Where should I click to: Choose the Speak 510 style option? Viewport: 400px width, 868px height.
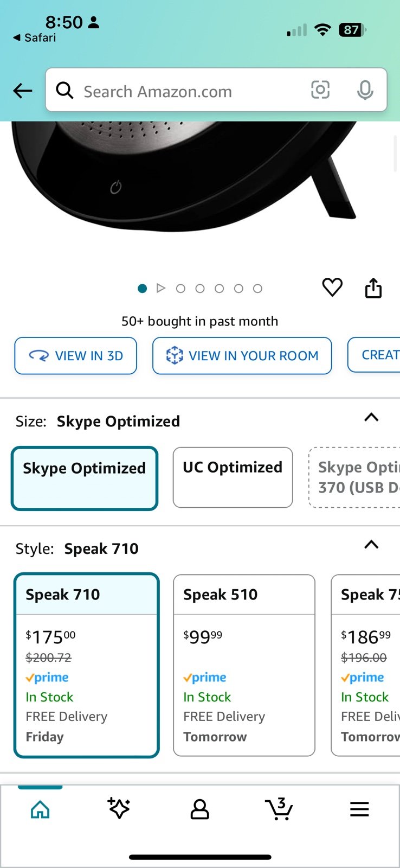coord(244,665)
